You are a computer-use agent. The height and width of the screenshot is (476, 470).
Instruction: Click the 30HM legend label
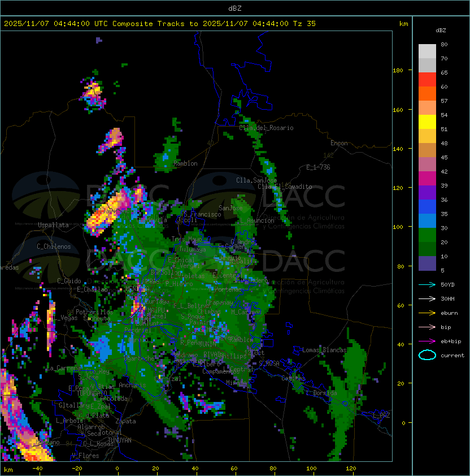[x=447, y=298]
